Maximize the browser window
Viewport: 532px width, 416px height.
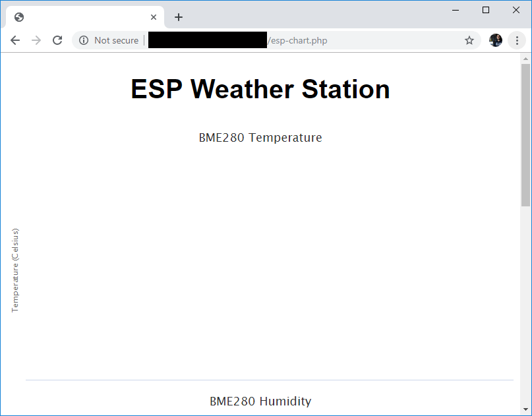pyautogui.click(x=486, y=10)
